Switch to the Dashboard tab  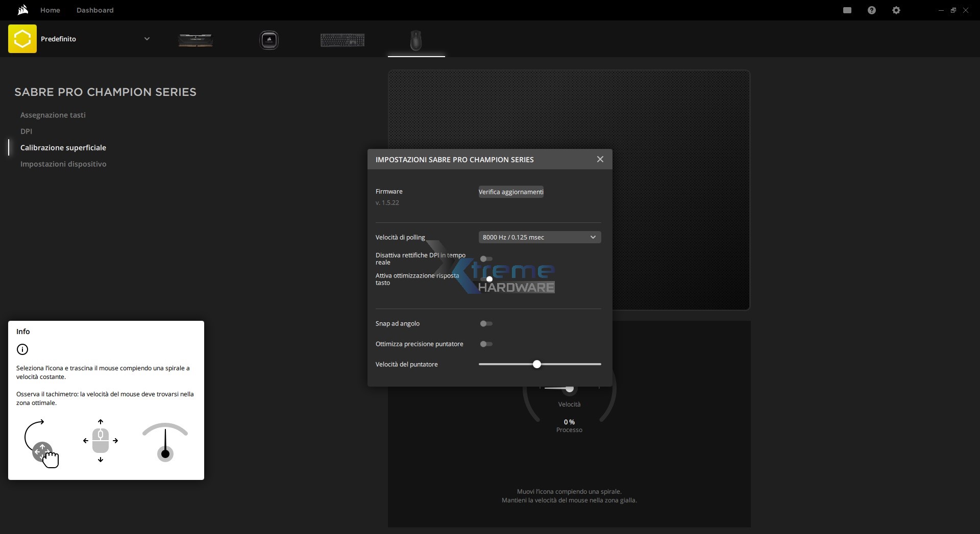click(95, 10)
